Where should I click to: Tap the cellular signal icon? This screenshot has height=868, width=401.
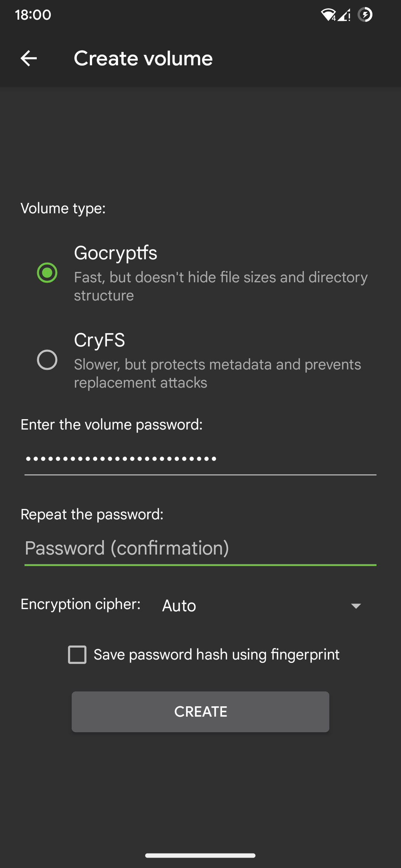(344, 15)
